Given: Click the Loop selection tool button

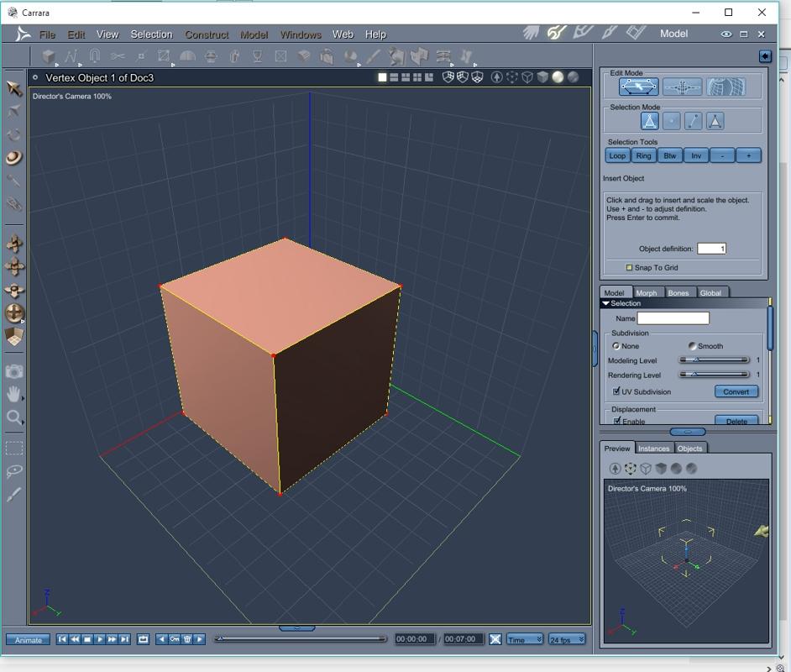Looking at the screenshot, I should click(x=617, y=155).
